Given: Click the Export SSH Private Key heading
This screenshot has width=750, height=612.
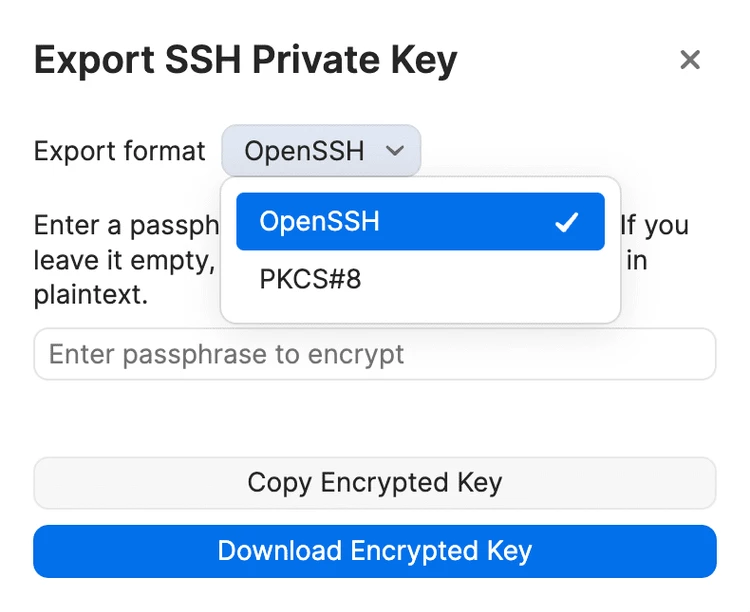Looking at the screenshot, I should click(x=246, y=61).
